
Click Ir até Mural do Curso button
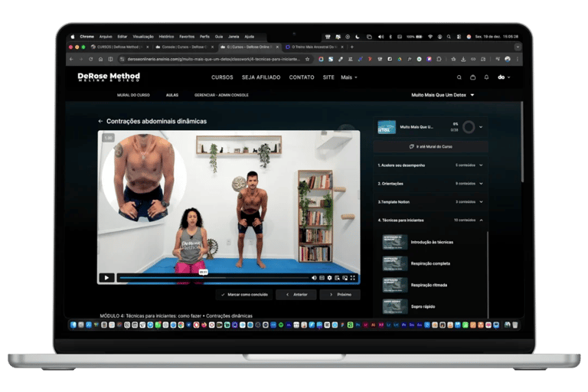pos(430,147)
